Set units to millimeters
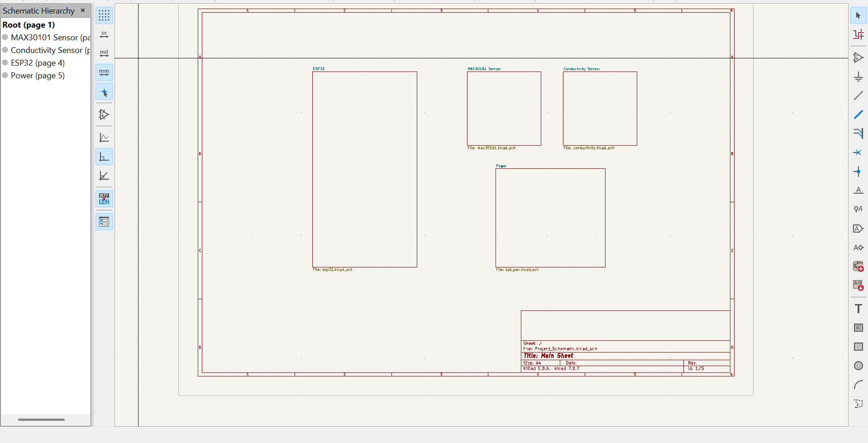The height and width of the screenshot is (443, 868). click(104, 72)
